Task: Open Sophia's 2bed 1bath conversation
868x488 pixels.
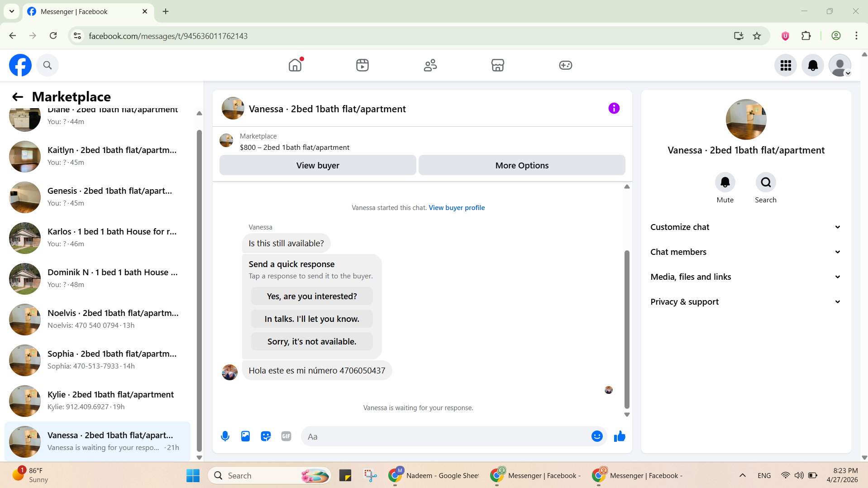Action: [x=97, y=360]
